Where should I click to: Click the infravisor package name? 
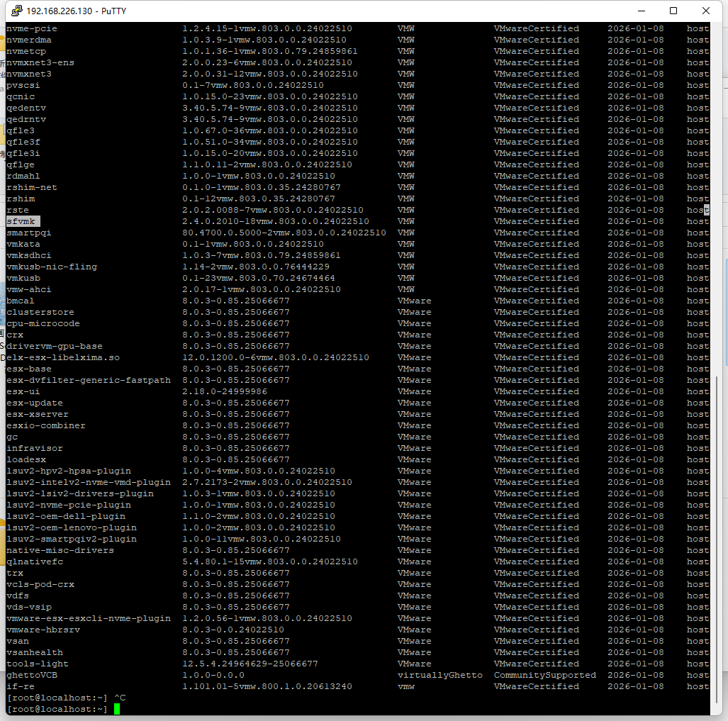click(x=34, y=449)
